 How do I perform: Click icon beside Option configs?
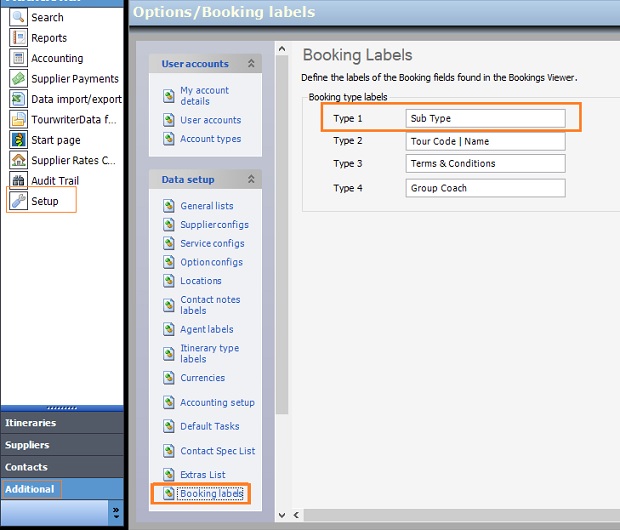[x=169, y=262]
